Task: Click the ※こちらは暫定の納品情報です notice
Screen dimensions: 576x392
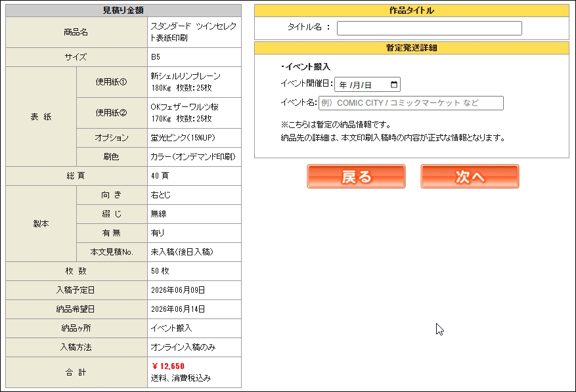Action: 336,125
